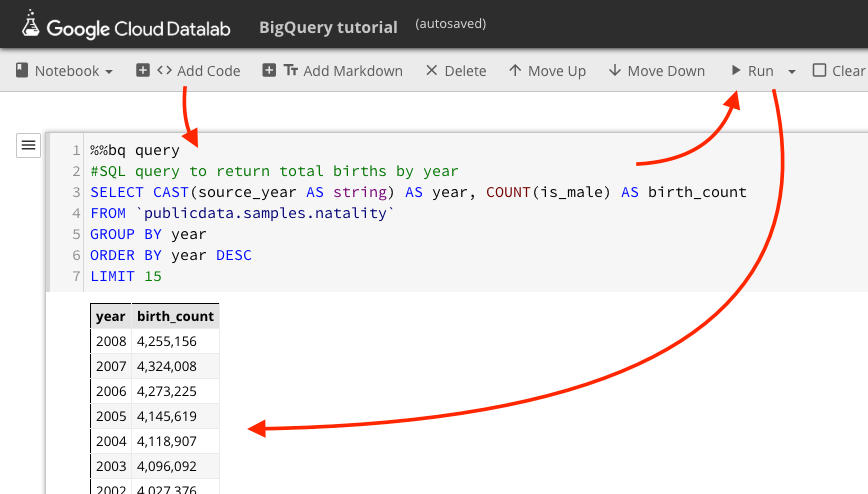
Task: Select the 2007 year cell
Action: tap(111, 366)
